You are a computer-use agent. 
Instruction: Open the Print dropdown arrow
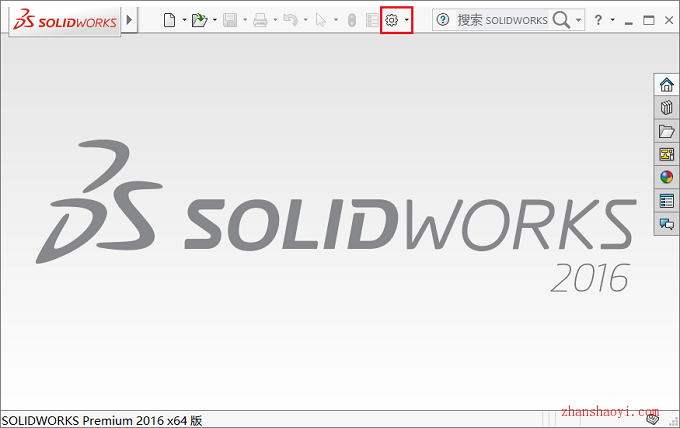point(275,20)
